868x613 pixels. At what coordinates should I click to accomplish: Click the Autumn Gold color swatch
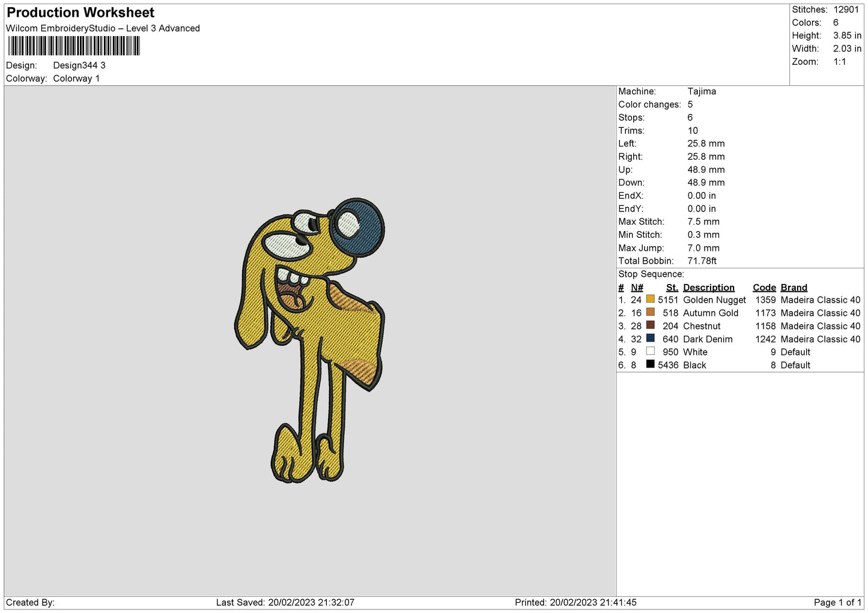tap(650, 312)
